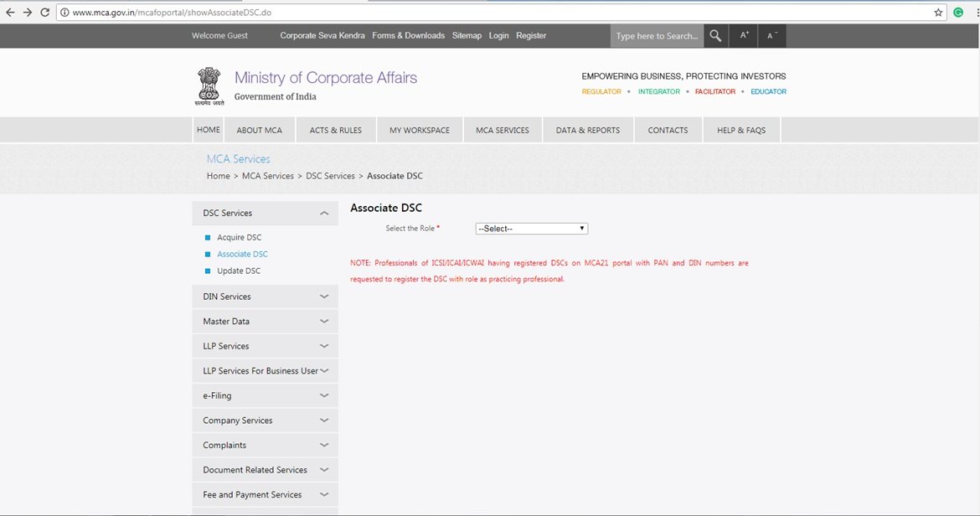Expand the Complaints section
This screenshot has height=516, width=980.
[x=265, y=445]
